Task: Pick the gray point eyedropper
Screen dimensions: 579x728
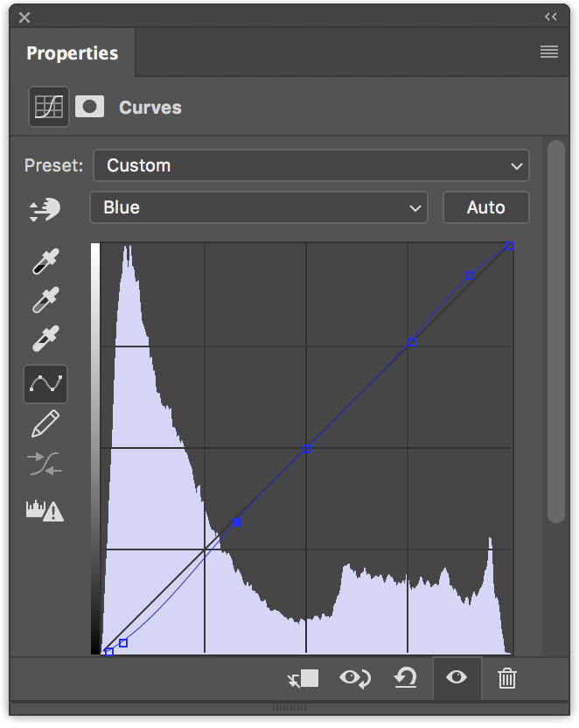Action: point(45,300)
